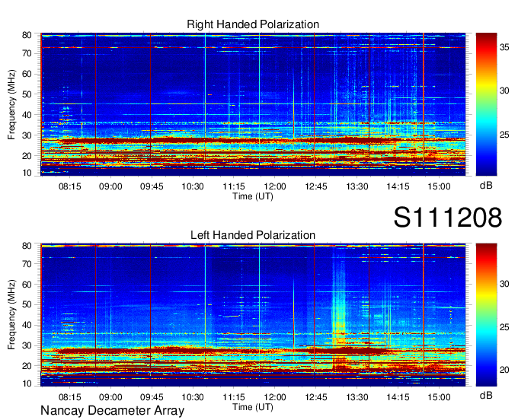
Task: Click the Left Handed Polarization title
Action: pyautogui.click(x=253, y=235)
